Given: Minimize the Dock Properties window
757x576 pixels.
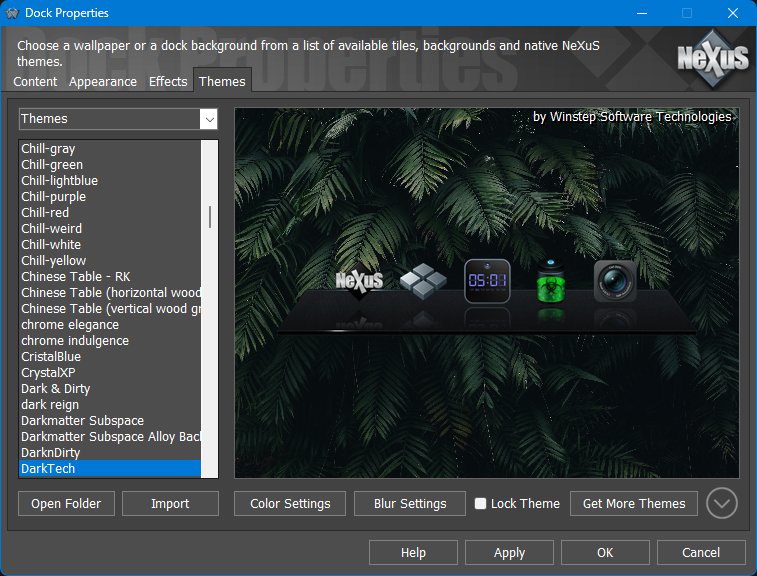Looking at the screenshot, I should point(642,13).
